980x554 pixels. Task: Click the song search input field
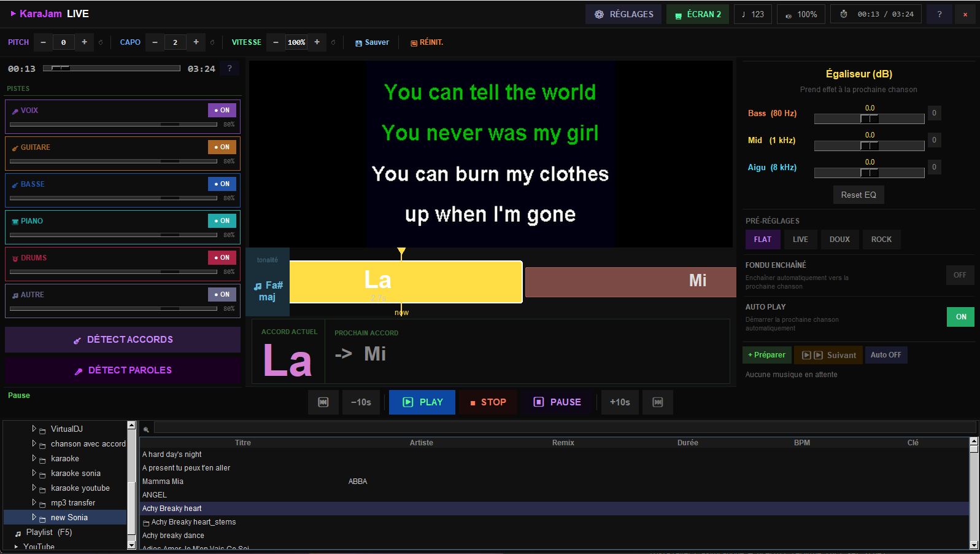coord(565,428)
